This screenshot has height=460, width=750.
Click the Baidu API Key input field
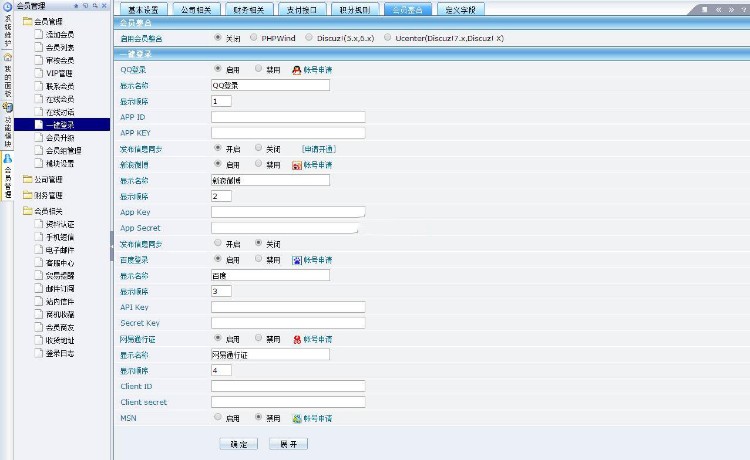point(288,307)
